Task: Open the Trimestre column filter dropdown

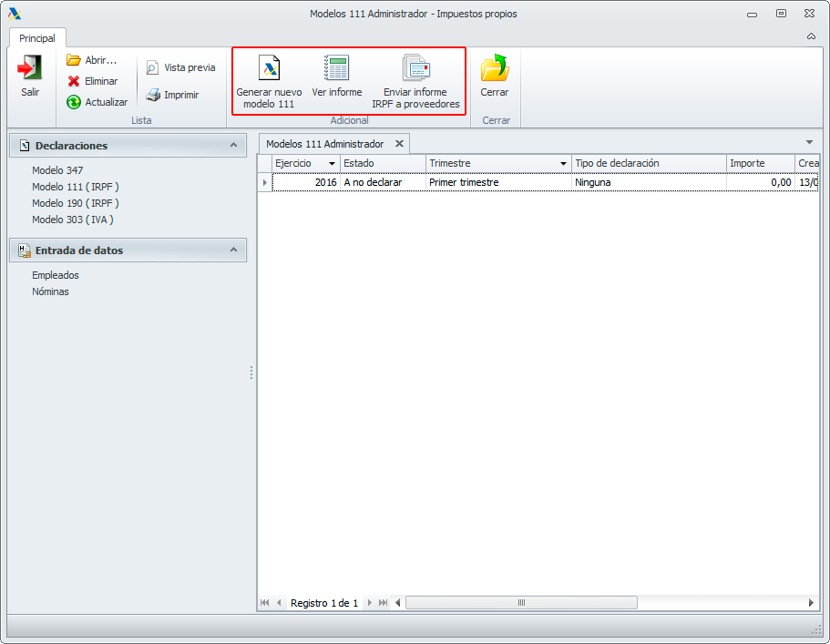Action: coord(563,164)
